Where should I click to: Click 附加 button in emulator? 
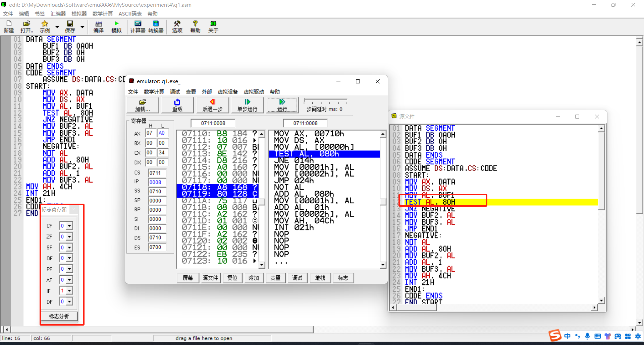click(254, 278)
